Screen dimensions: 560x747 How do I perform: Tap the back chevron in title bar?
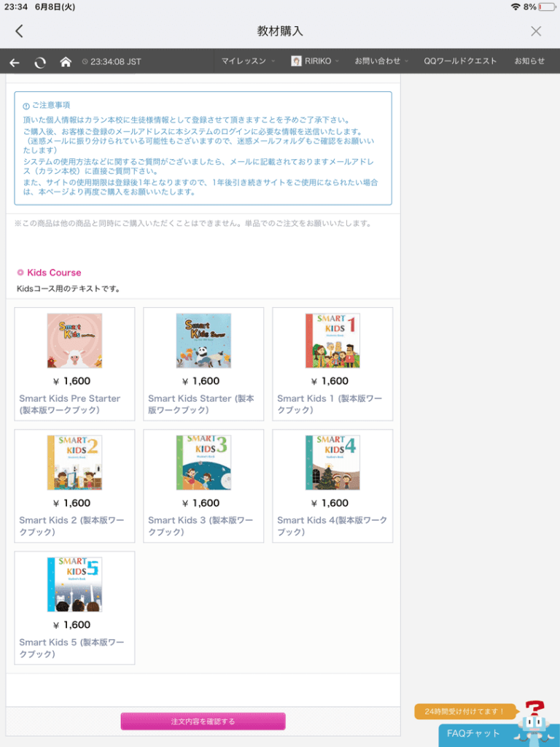[19, 31]
